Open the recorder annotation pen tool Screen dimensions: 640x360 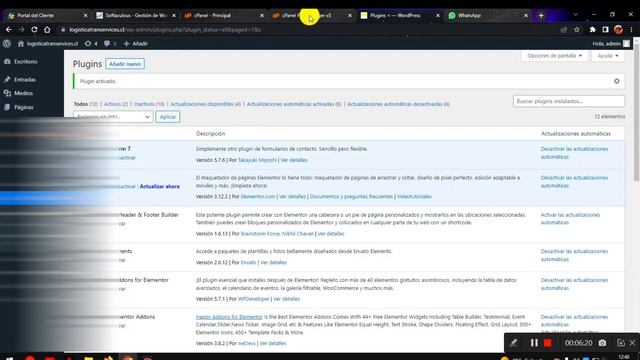[513, 343]
